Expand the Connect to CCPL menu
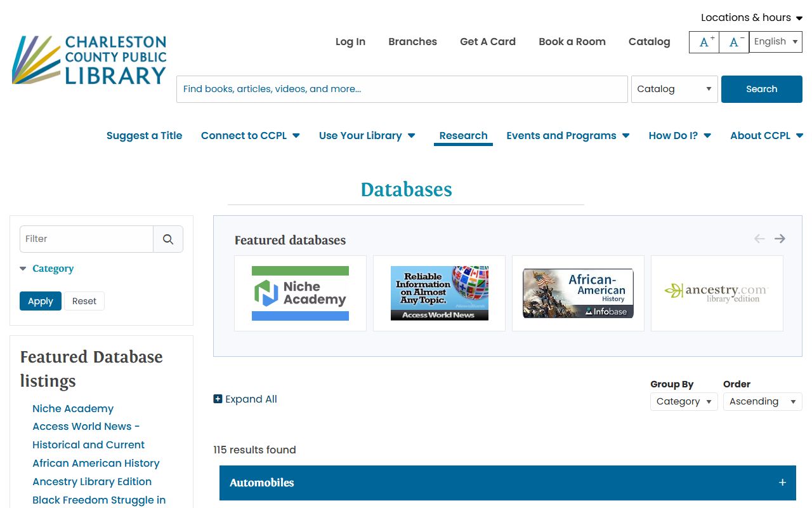Viewport: 812px width, 508px height. [250, 136]
